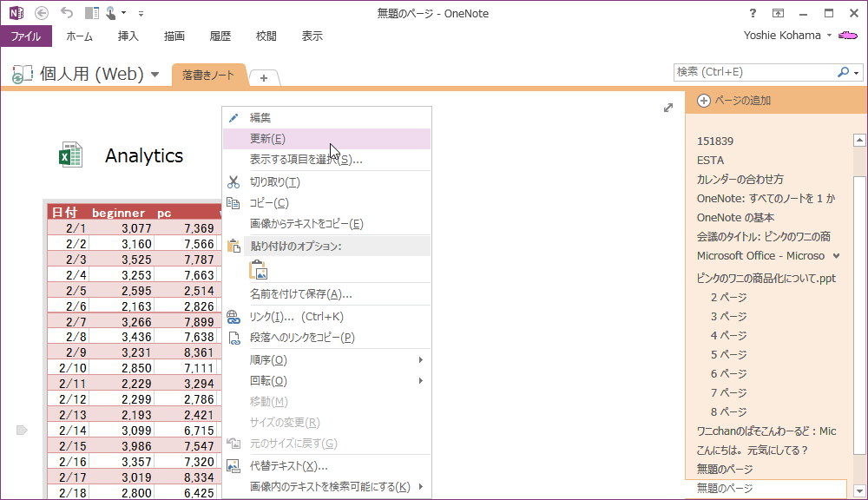The width and height of the screenshot is (868, 500).
Task: Choose 編集 in context menu
Action: 326,117
